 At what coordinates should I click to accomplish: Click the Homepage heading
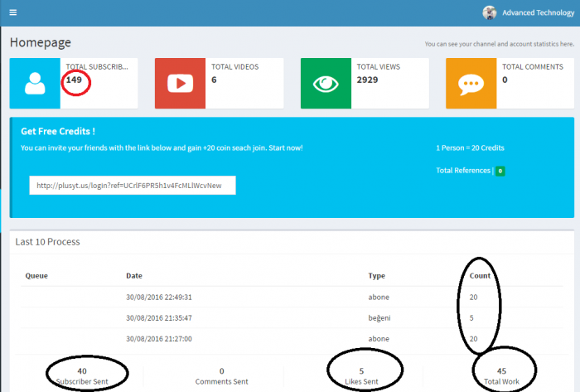[41, 42]
